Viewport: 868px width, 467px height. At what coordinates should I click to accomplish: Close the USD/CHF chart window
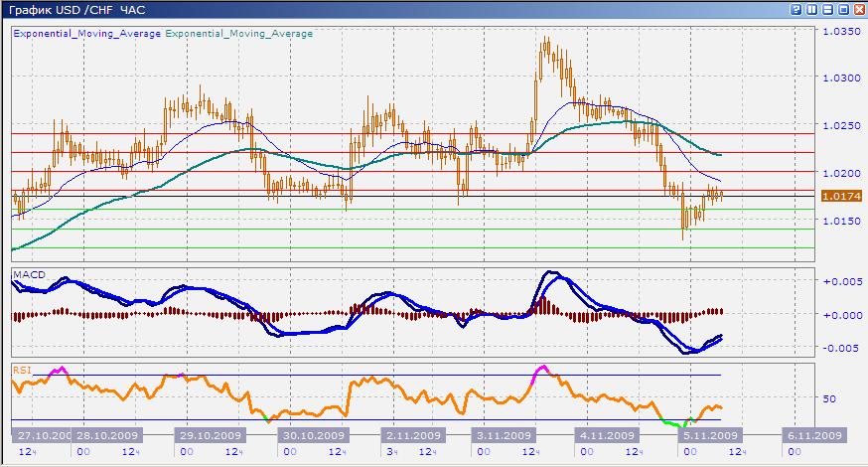click(858, 9)
